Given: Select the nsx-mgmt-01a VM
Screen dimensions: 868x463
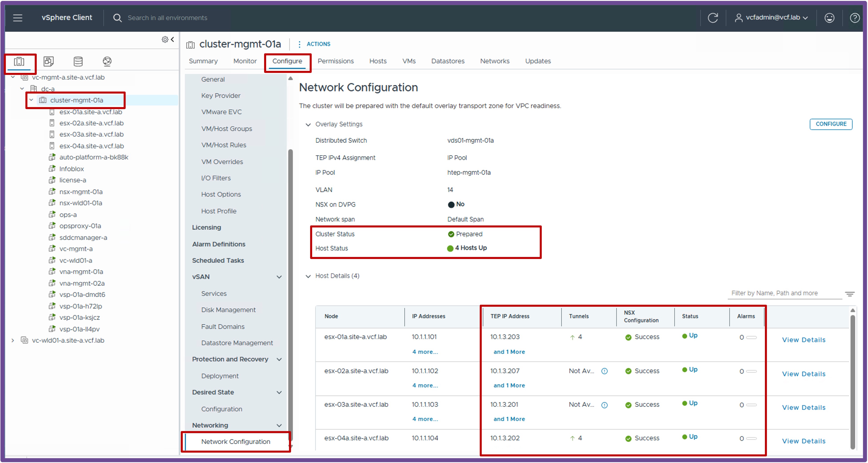Looking at the screenshot, I should pos(81,192).
